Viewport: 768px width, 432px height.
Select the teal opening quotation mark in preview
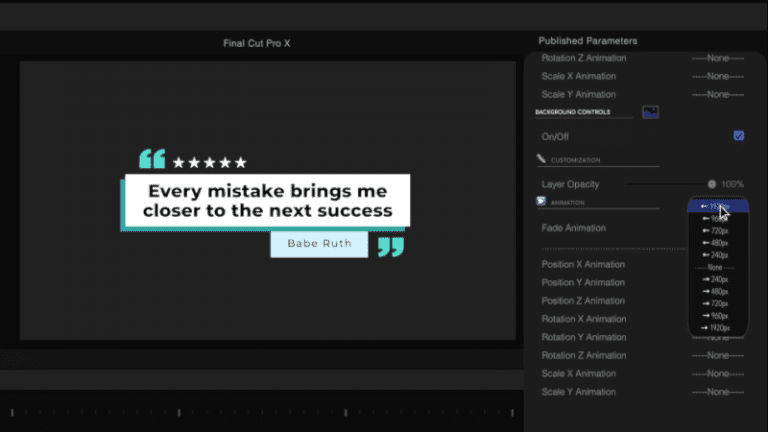[x=152, y=159]
